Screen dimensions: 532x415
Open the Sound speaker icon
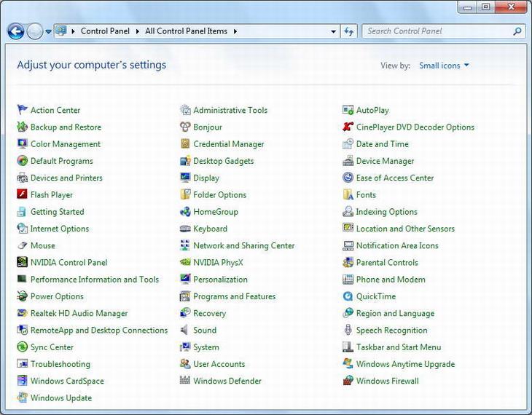[x=184, y=330]
